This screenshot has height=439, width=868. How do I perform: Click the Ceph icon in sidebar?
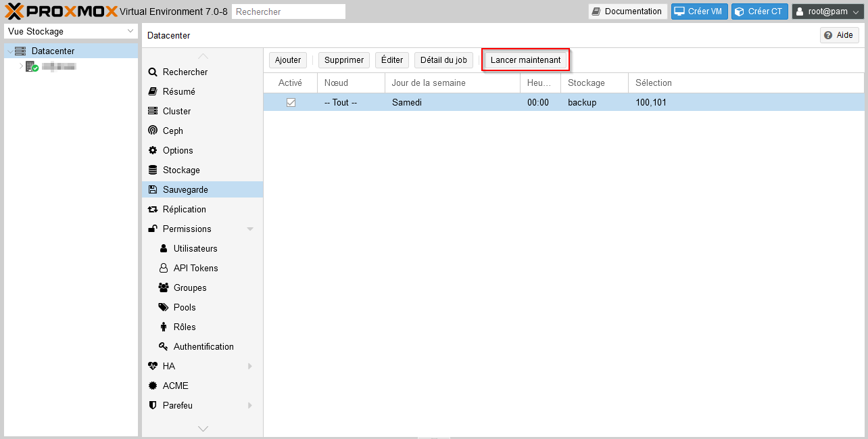153,131
